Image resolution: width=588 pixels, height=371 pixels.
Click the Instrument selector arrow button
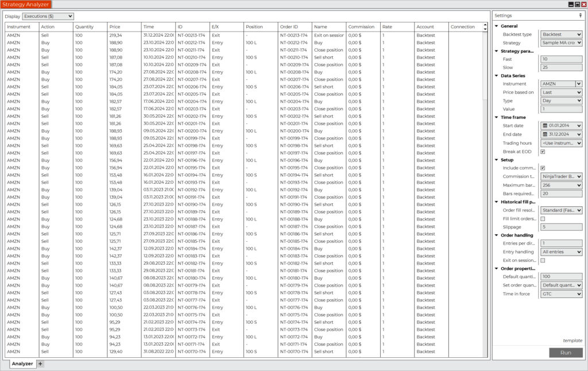579,84
